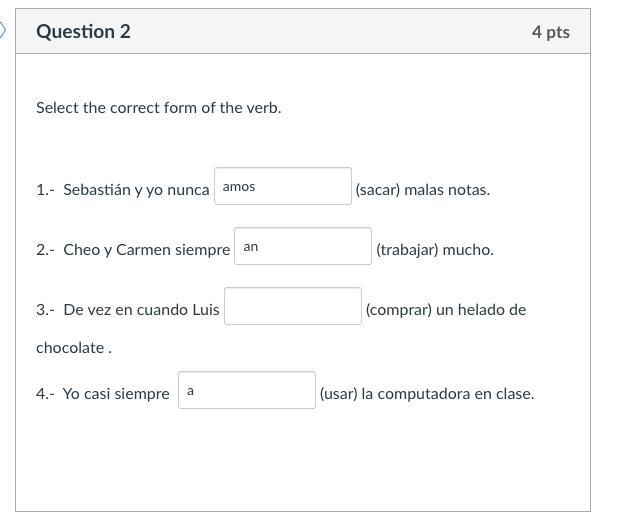Viewport: 644px width, 522px height.
Task: Click the text 'Sebastián y yo nunca'
Action: (136, 190)
